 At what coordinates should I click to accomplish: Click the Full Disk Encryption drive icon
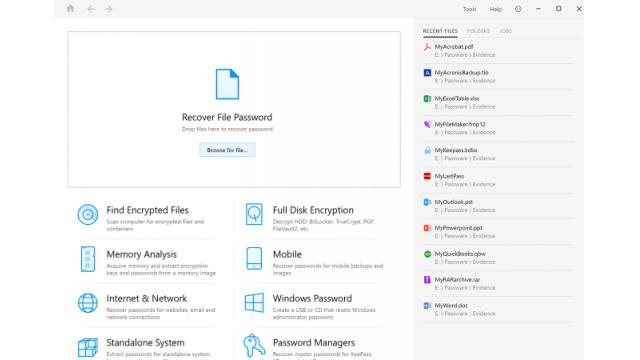[254, 214]
